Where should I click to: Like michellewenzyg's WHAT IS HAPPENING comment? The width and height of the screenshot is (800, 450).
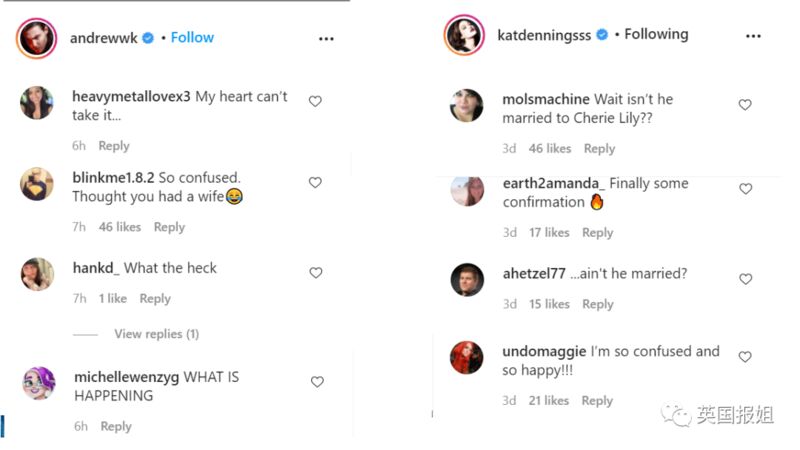pos(317,381)
